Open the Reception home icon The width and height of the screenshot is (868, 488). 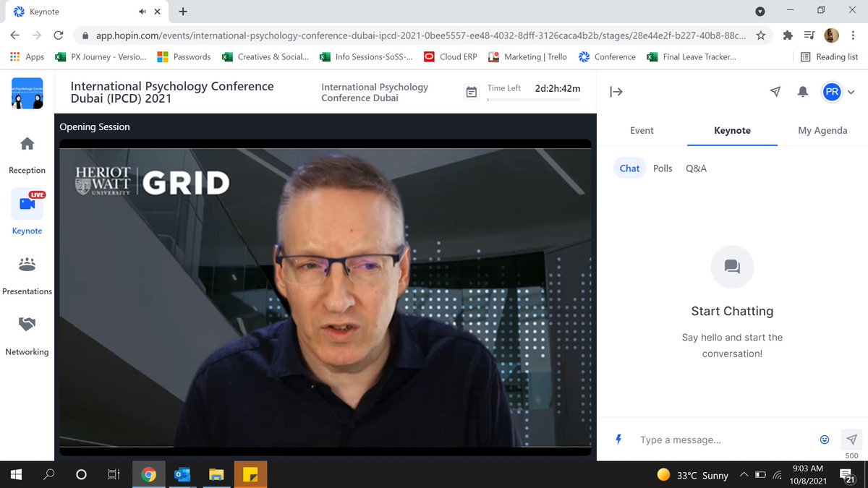27,144
